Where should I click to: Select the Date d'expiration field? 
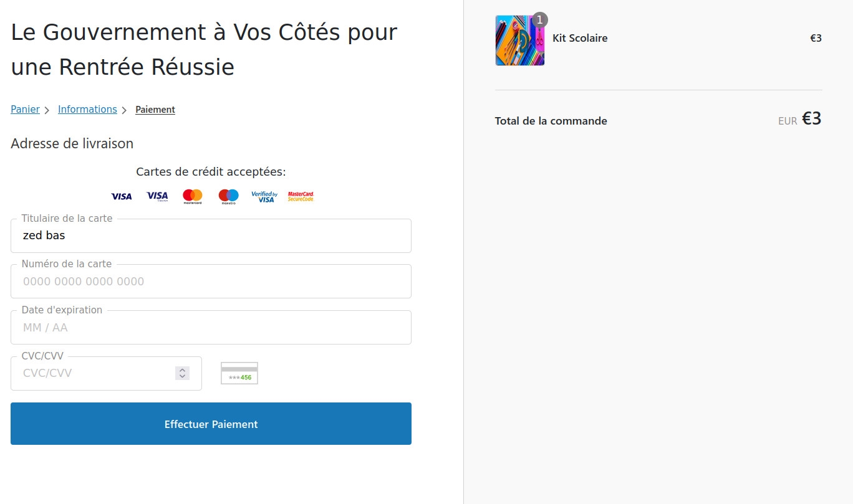[211, 327]
